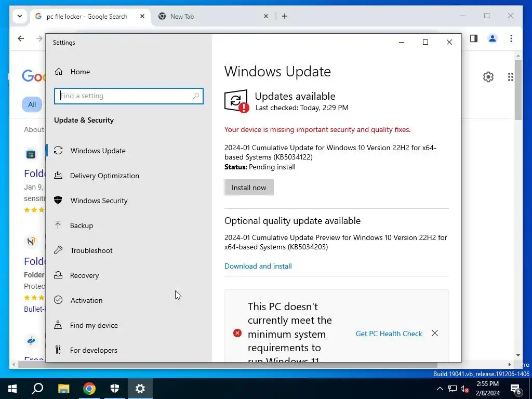Open Delivery Optimization icon
Image resolution: width=532 pixels, height=399 pixels.
(x=58, y=176)
